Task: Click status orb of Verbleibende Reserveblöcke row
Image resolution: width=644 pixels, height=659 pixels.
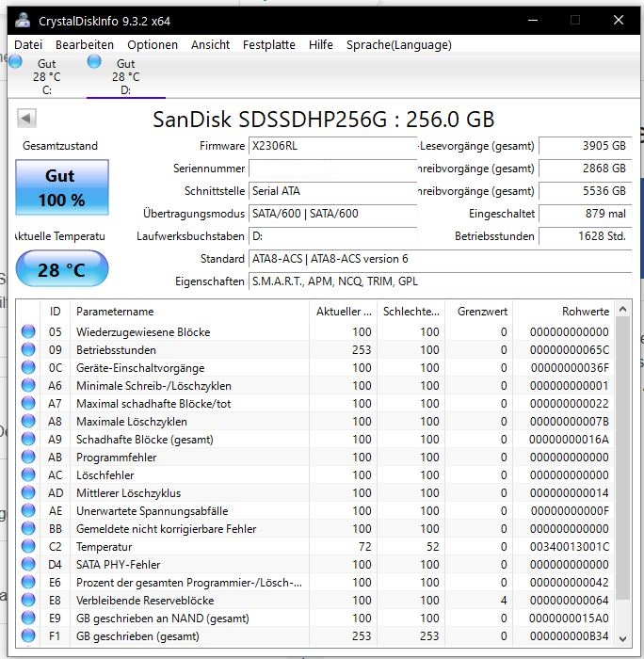Action: click(x=28, y=600)
